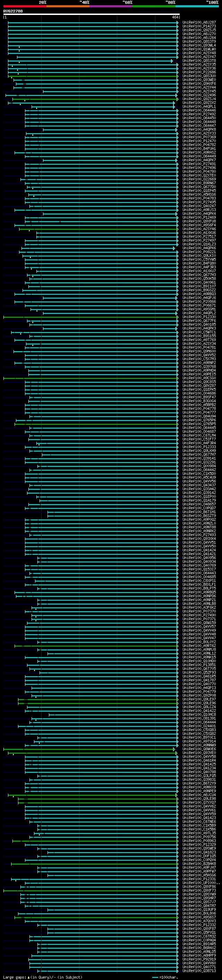Select the UniRef100_C5WTC1 label
222x980 pixels.
coord(199,332)
